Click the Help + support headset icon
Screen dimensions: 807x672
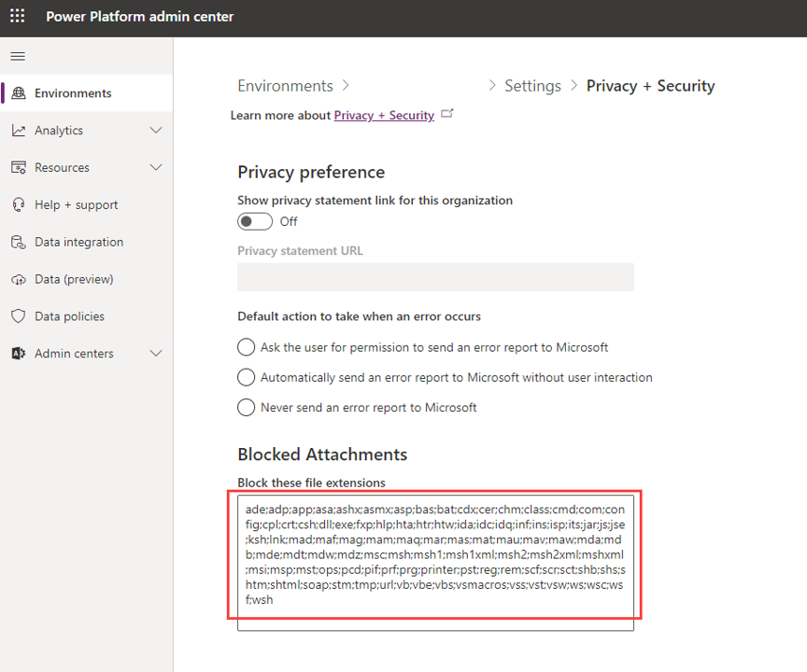coord(19,204)
